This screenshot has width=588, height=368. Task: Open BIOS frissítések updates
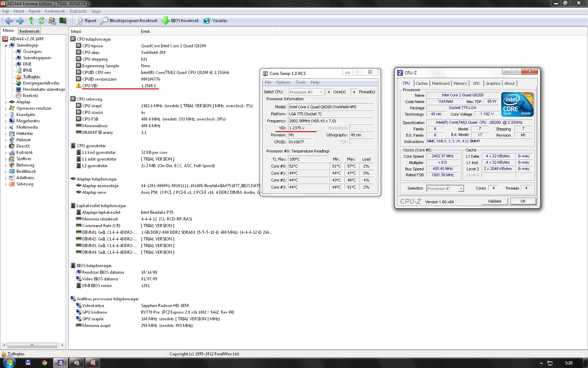pyautogui.click(x=180, y=21)
